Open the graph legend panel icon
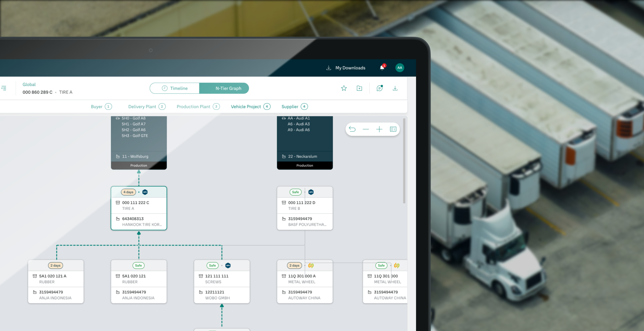 (x=393, y=129)
